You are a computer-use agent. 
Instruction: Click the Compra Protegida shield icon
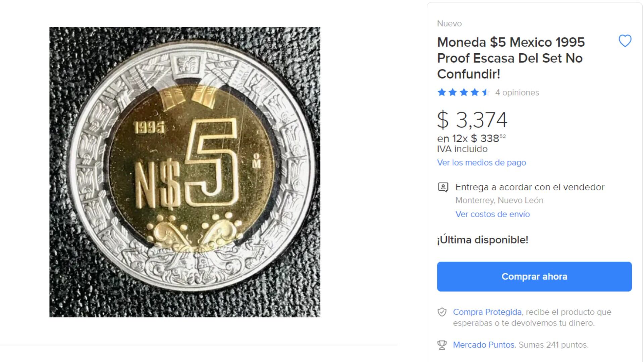(442, 312)
